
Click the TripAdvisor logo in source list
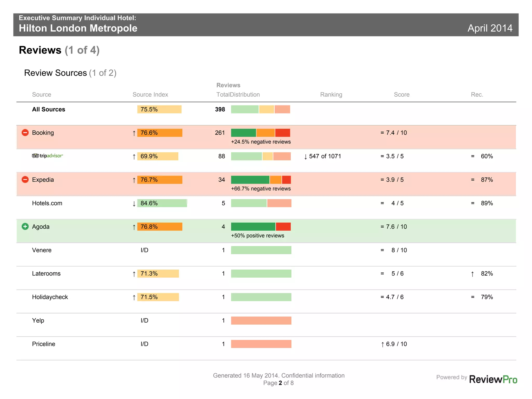point(48,156)
